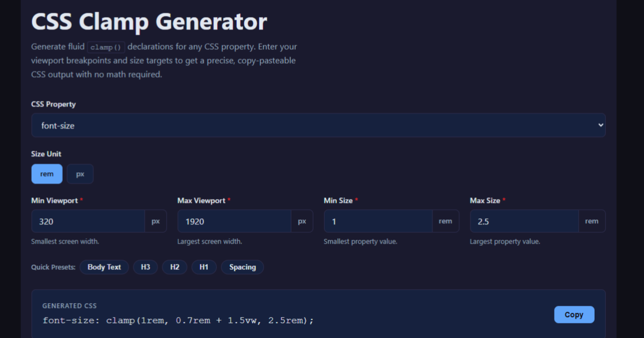Click the px suffix of Min Viewport

tap(156, 221)
